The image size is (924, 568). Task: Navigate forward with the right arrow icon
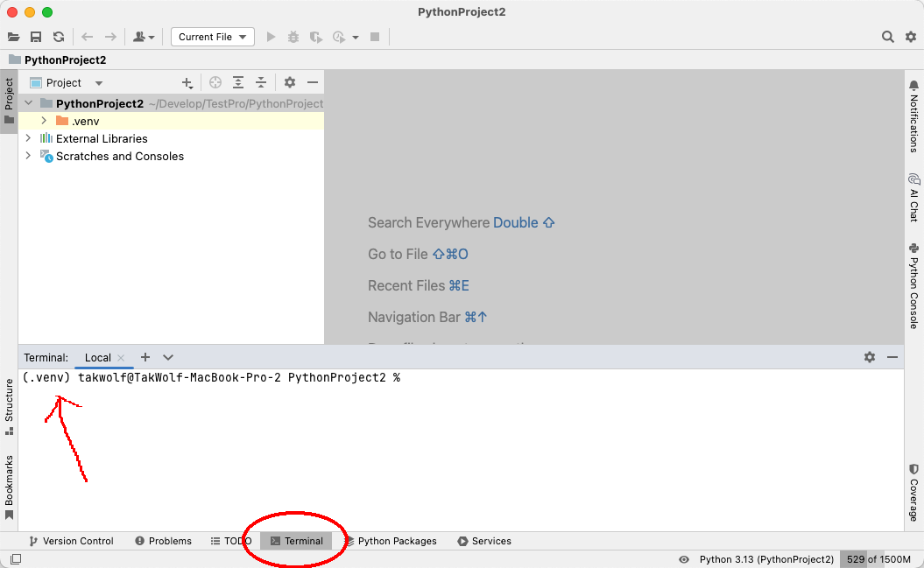[x=110, y=37]
